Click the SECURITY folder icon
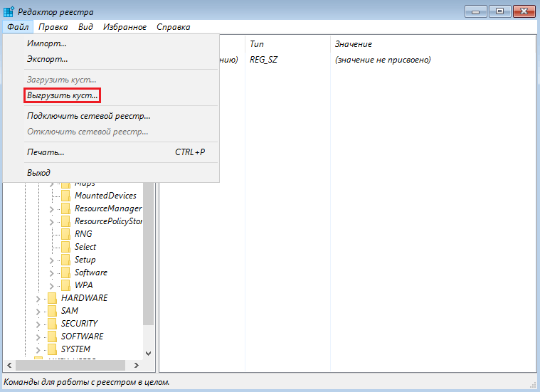The image size is (540, 392). point(52,324)
